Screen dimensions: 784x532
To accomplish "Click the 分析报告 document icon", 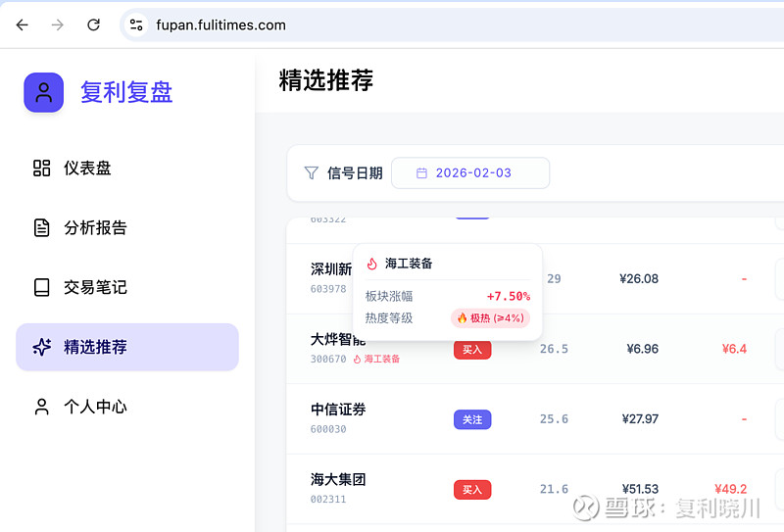I will click(41, 227).
